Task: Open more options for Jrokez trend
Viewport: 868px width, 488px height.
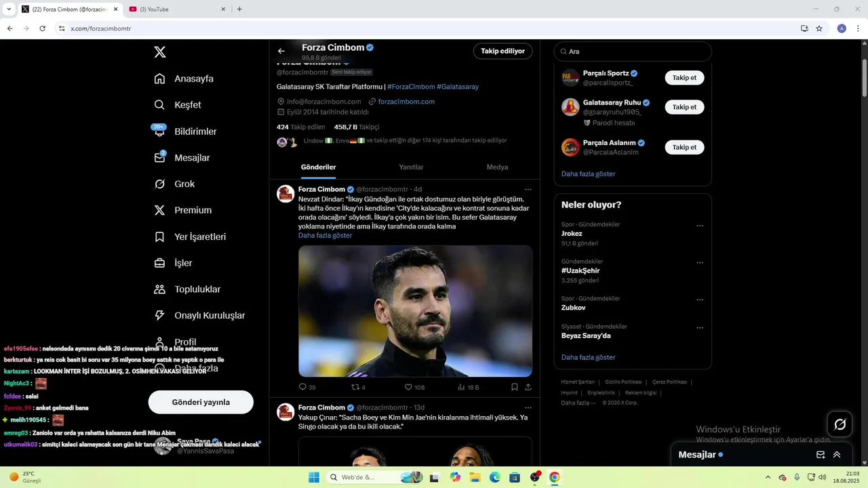Action: click(x=700, y=226)
